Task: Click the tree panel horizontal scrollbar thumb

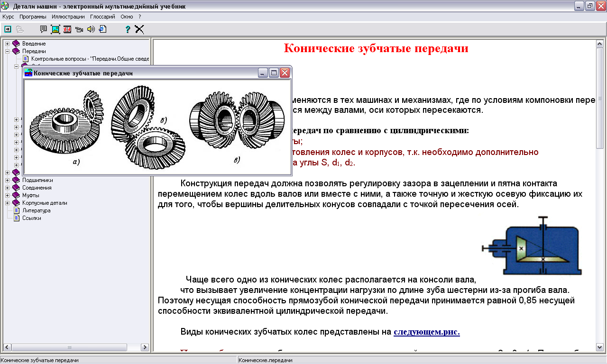Action: click(69, 347)
